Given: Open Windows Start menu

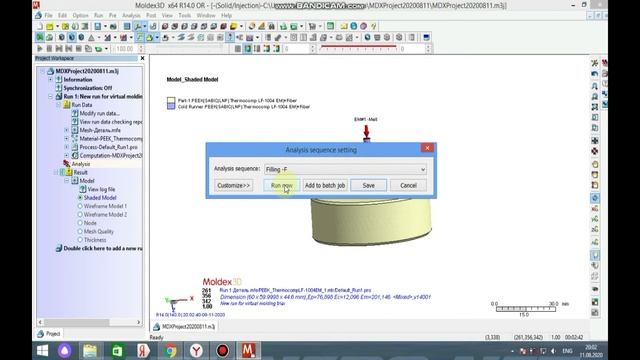Looking at the screenshot, I should click(x=42, y=351).
